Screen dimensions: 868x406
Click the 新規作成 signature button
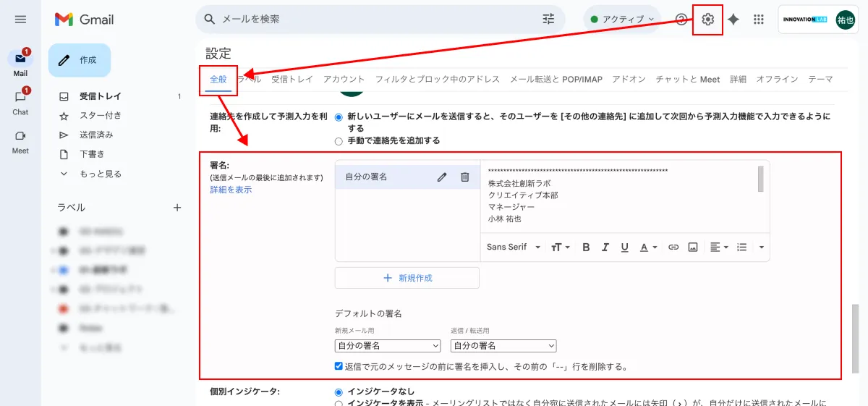[407, 278]
